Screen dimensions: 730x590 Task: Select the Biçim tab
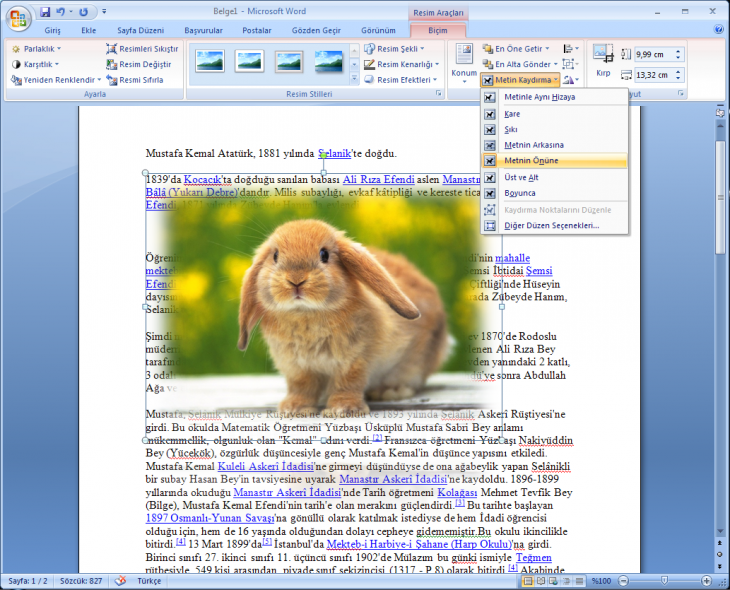[438, 30]
